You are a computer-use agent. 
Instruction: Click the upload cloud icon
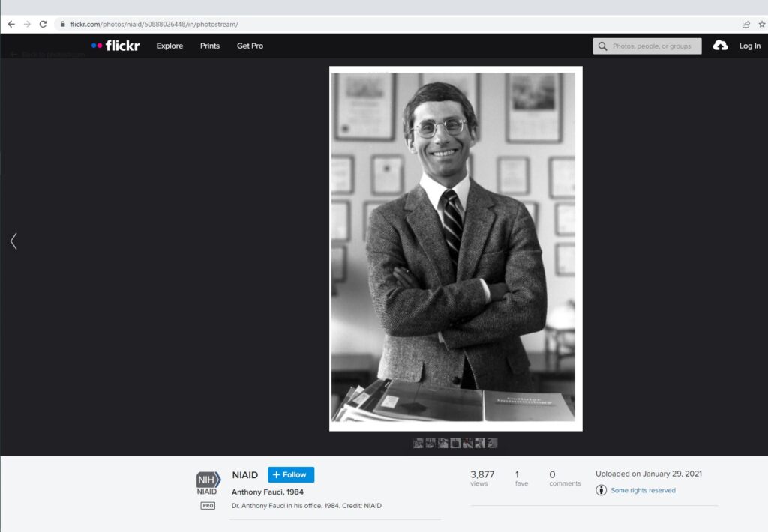720,46
